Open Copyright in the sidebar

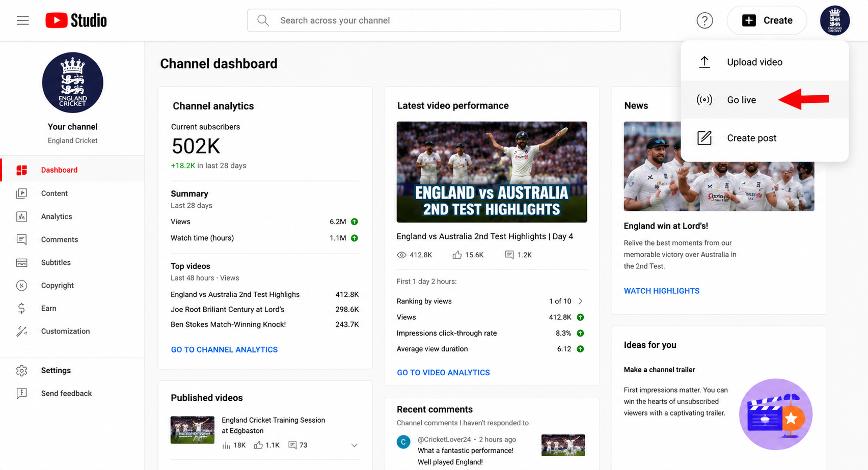coord(72,286)
